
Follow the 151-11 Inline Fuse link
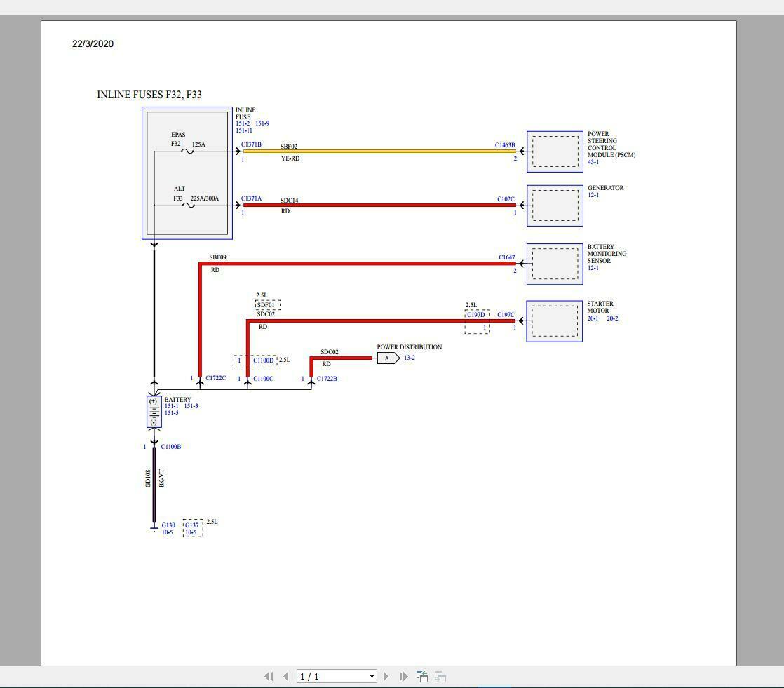[244, 130]
